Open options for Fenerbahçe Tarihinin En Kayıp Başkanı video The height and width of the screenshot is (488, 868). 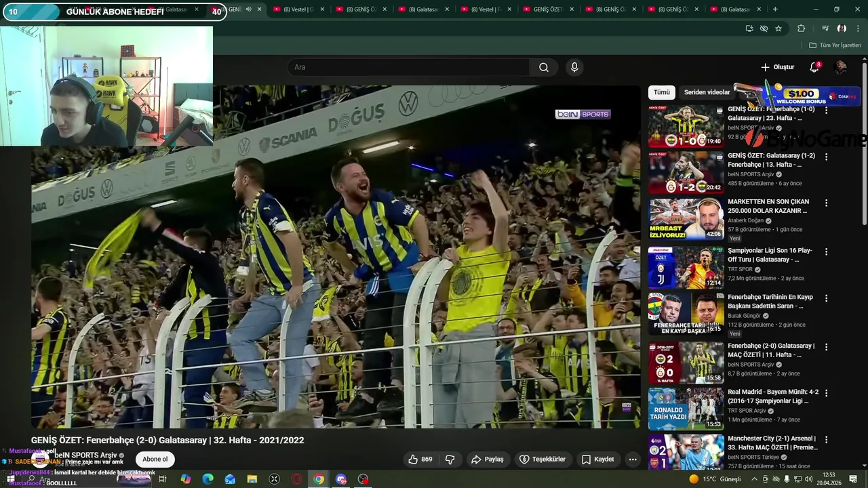click(x=826, y=298)
